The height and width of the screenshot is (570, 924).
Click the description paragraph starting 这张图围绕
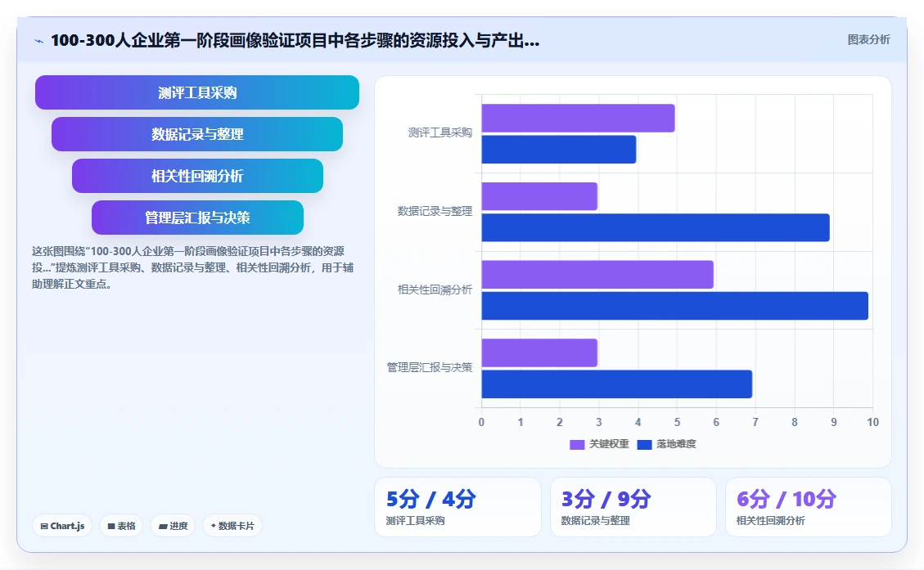pos(192,268)
